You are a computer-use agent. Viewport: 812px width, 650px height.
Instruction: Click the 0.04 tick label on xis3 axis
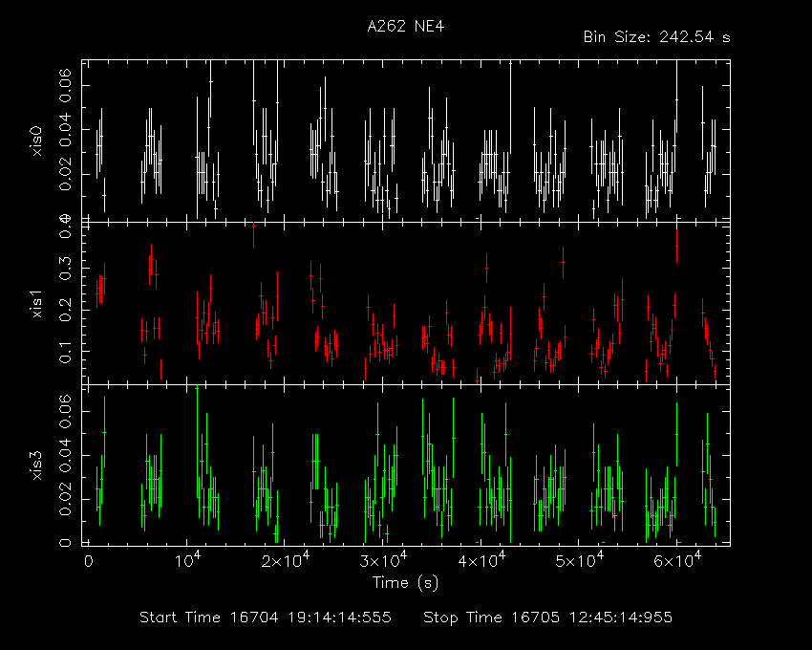65,455
